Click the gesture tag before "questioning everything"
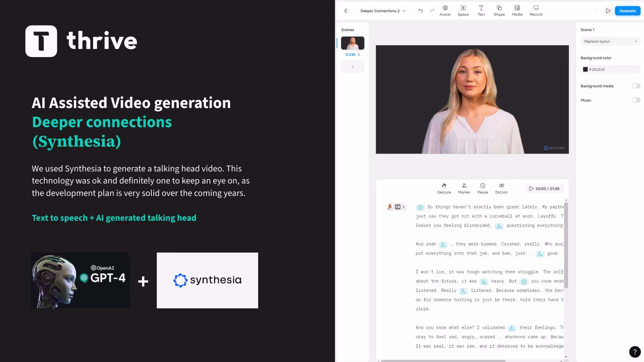This screenshot has height=362, width=644. 499,226
